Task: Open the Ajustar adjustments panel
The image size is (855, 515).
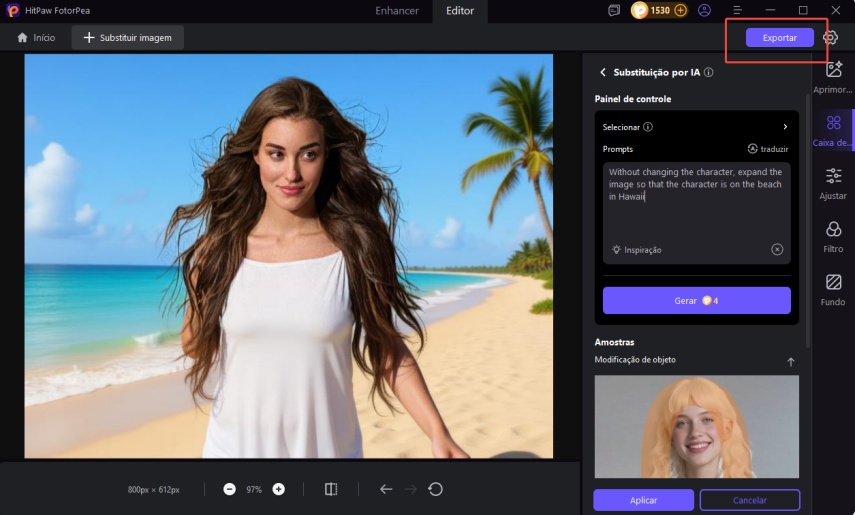Action: pyautogui.click(x=833, y=183)
